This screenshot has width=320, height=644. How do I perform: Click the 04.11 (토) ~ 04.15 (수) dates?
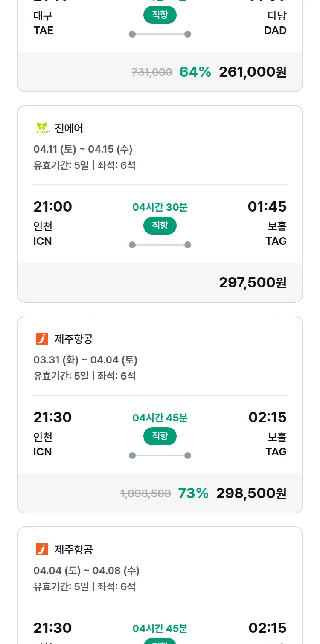point(83,149)
